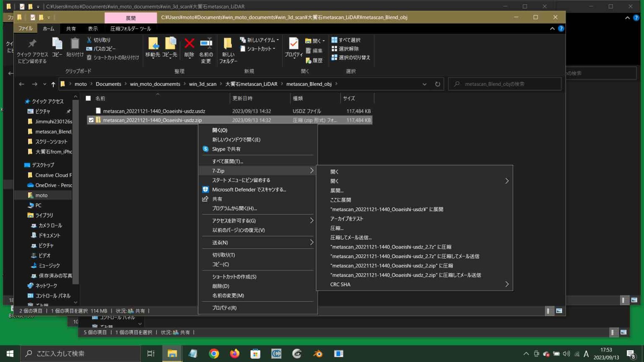The width and height of the screenshot is (644, 362).
Task: Pin current folder to Quick access
Action: pos(32,48)
